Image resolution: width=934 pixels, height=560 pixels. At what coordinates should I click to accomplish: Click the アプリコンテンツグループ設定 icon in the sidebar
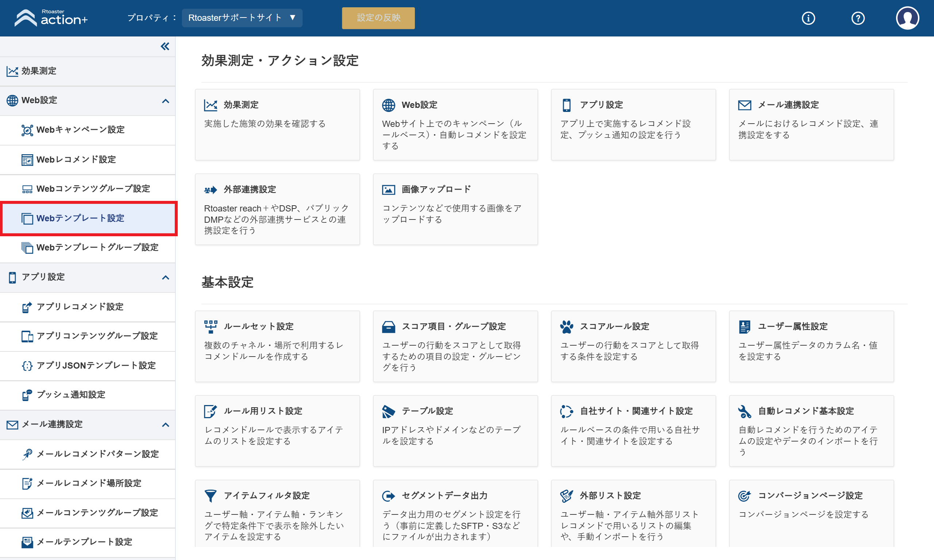tap(27, 336)
